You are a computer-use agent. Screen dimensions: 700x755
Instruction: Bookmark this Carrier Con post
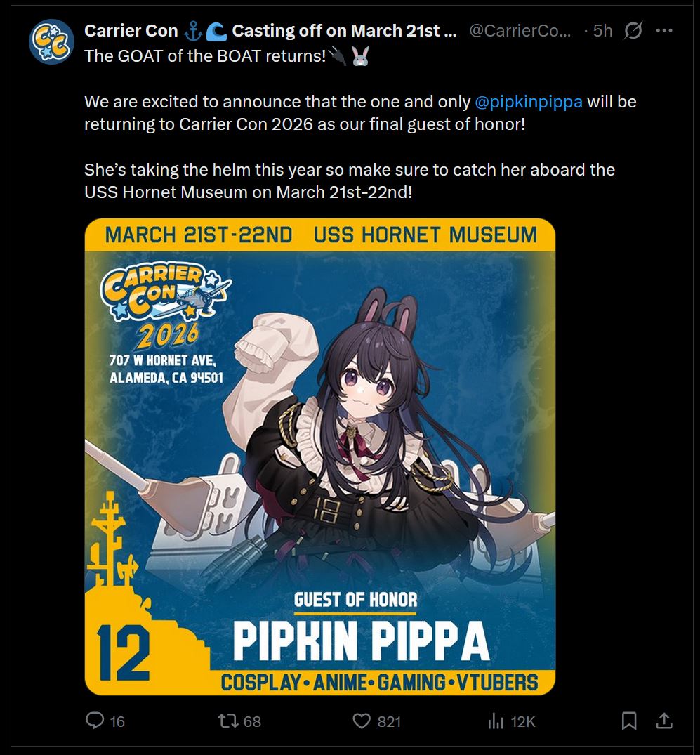pyautogui.click(x=629, y=721)
